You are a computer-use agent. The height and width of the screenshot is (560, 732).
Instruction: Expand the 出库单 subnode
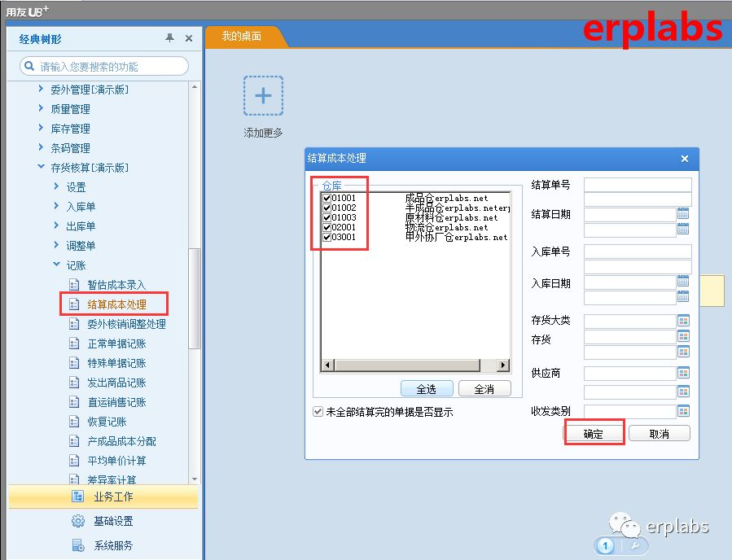click(56, 225)
